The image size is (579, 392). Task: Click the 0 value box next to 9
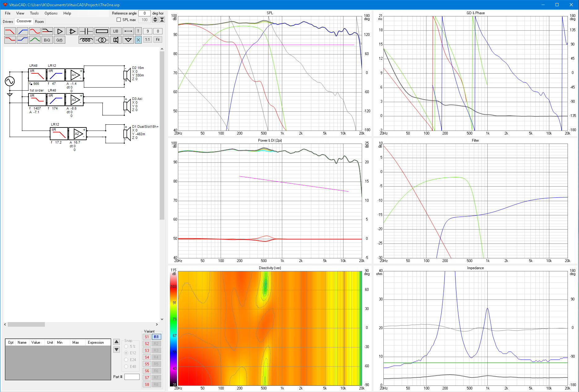(158, 31)
